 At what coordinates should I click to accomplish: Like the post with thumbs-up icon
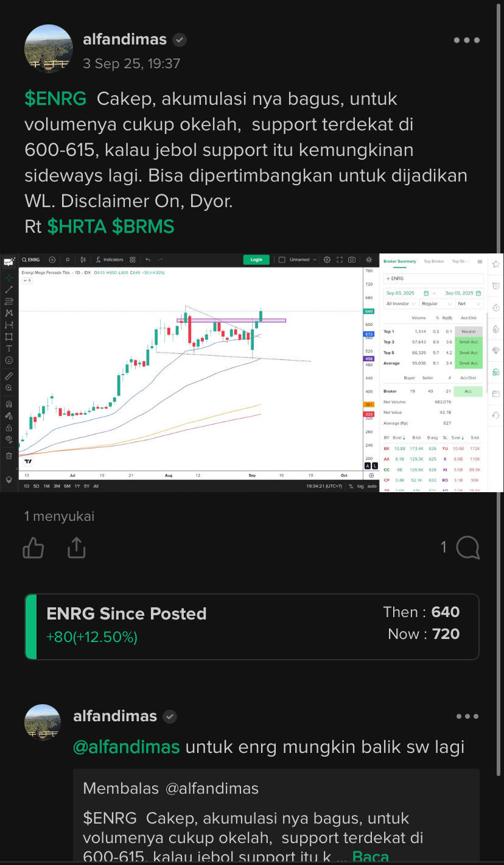pos(33,548)
